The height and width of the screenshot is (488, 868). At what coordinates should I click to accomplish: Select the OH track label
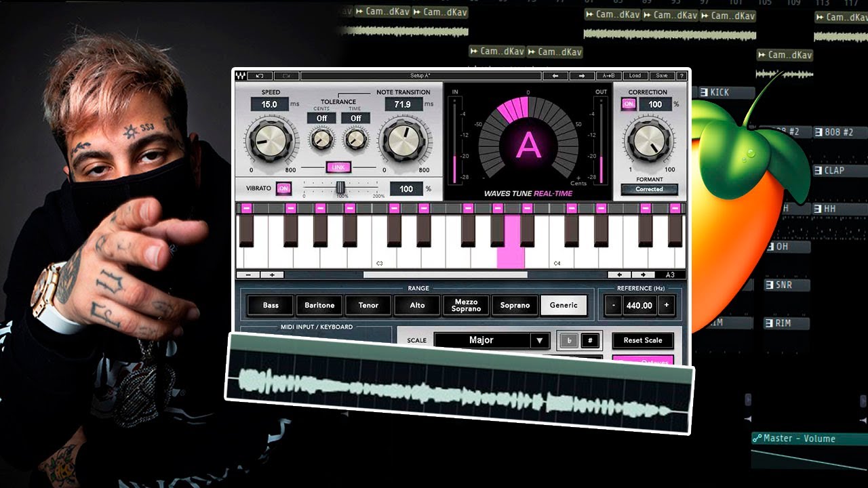[782, 247]
